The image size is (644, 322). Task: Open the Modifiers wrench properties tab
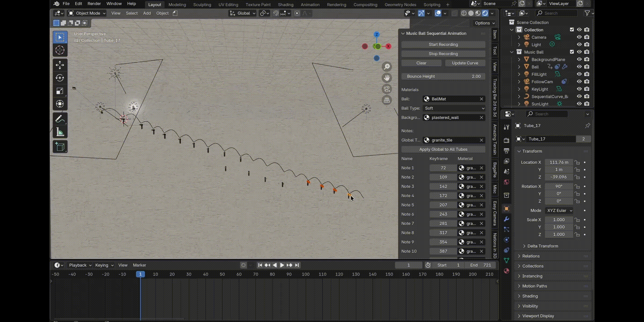point(506,219)
